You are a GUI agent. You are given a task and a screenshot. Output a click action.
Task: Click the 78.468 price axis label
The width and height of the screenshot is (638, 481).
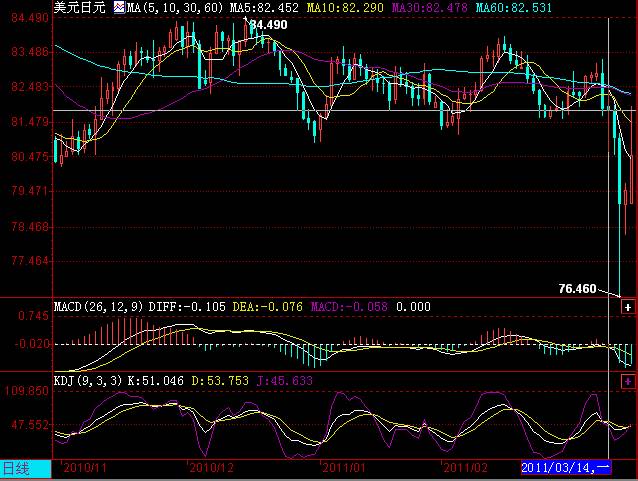30,226
